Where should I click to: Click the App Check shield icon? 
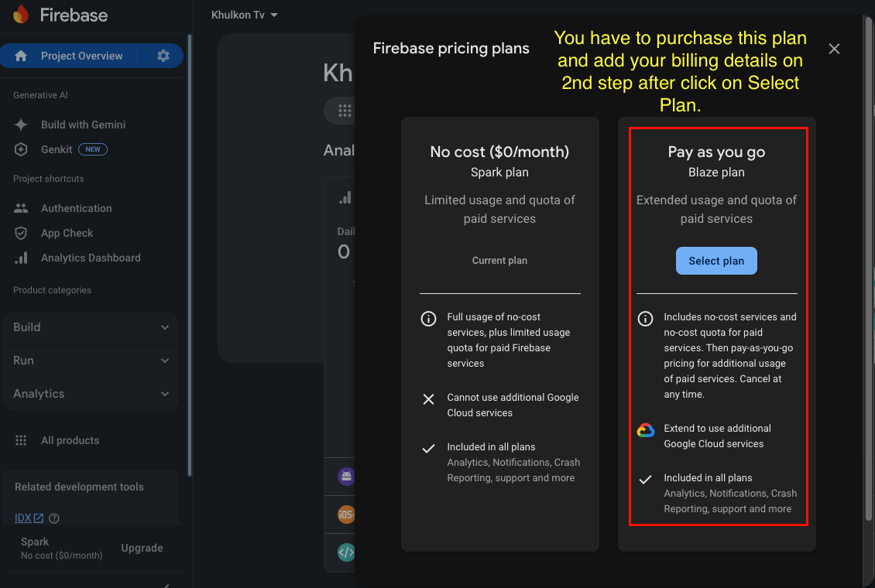coord(21,233)
